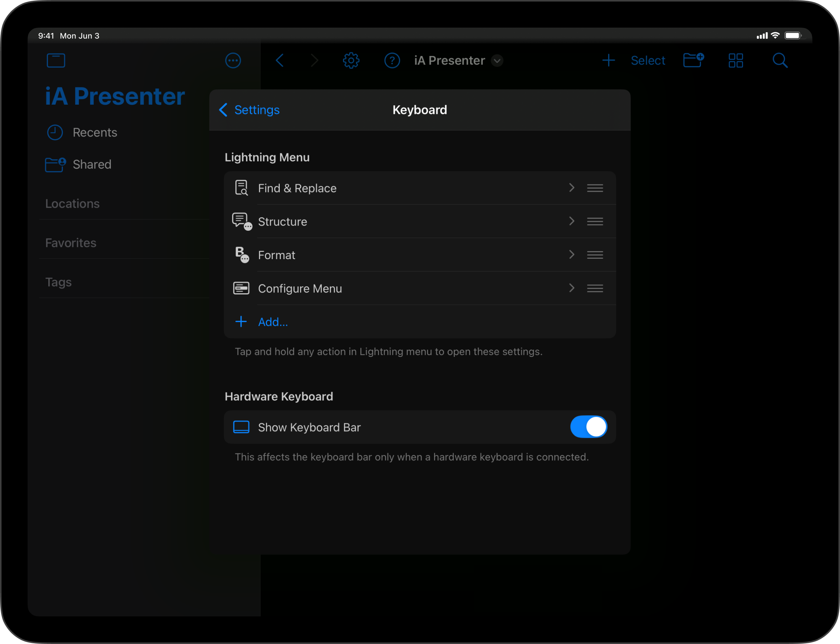The width and height of the screenshot is (840, 644).
Task: Click the back arrow in toolbar
Action: tap(280, 60)
